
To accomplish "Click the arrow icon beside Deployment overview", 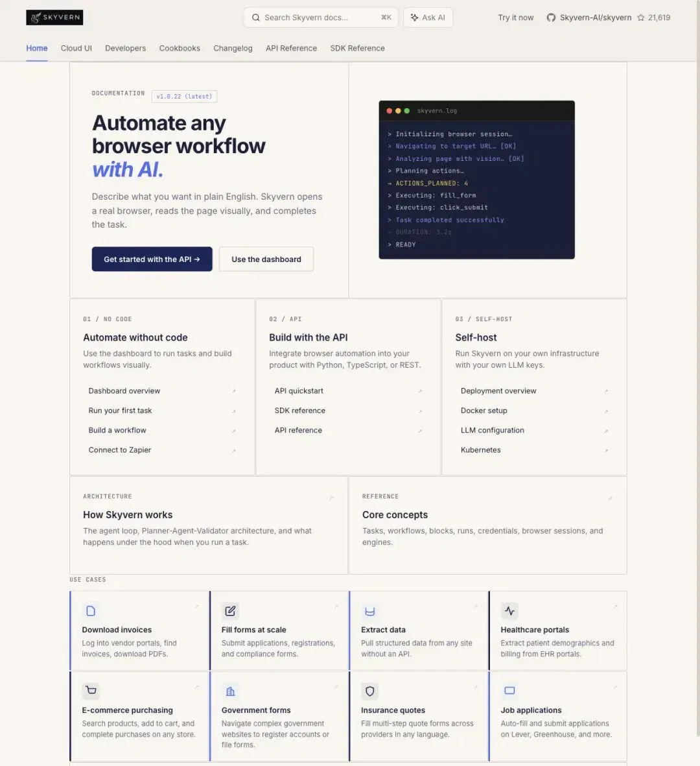I will click(x=606, y=391).
